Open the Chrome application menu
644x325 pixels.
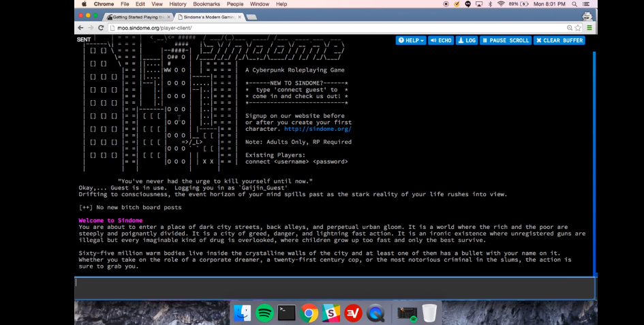coord(104,4)
